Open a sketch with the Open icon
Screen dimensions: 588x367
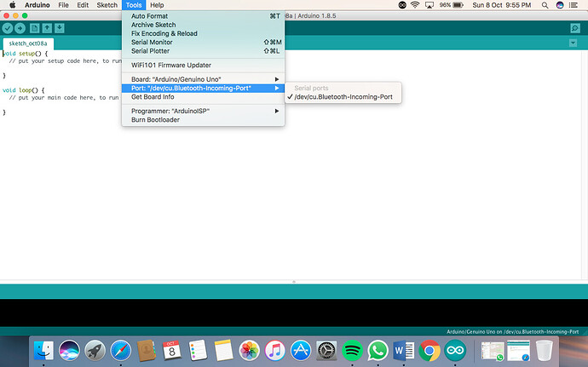(x=47, y=28)
